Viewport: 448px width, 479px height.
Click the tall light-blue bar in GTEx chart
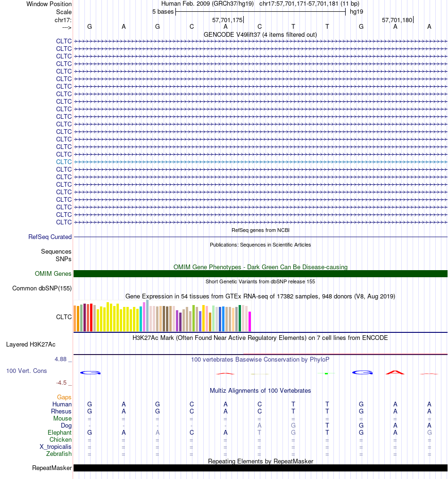coord(147,315)
